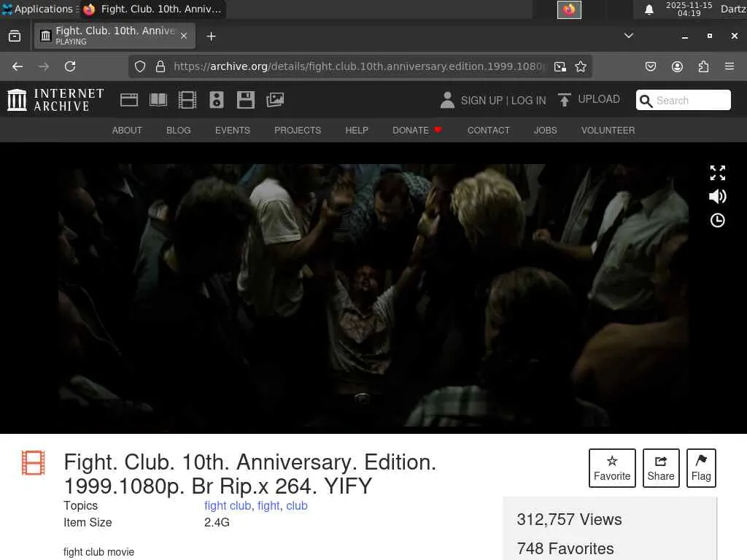Image resolution: width=747 pixels, height=560 pixels.
Task: Expand the list all tabs chevron
Action: point(629,36)
